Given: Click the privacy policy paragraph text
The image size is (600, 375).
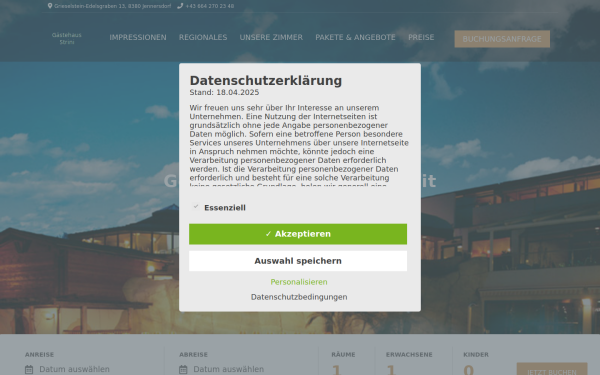Looking at the screenshot, I should pos(299,145).
